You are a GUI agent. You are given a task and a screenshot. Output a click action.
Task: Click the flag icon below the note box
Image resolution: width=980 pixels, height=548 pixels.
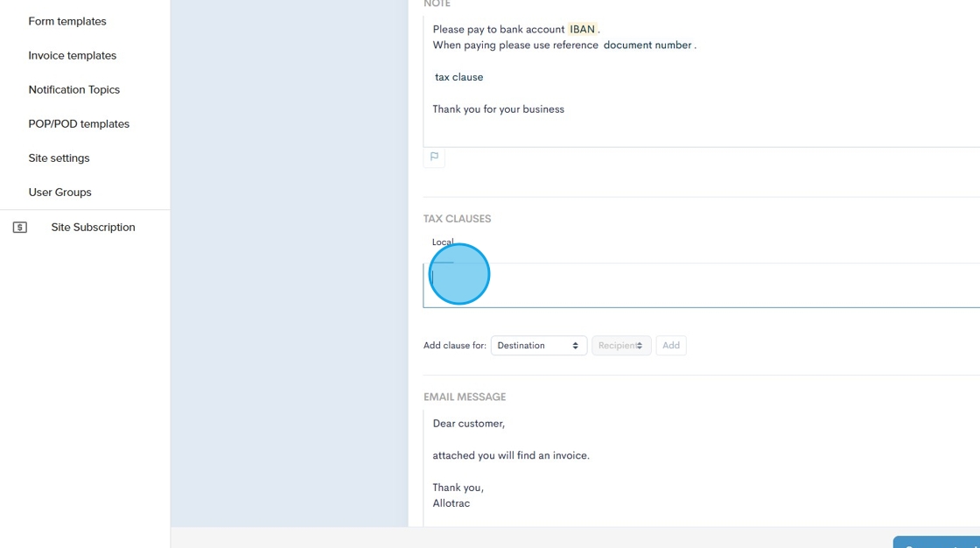click(x=434, y=158)
